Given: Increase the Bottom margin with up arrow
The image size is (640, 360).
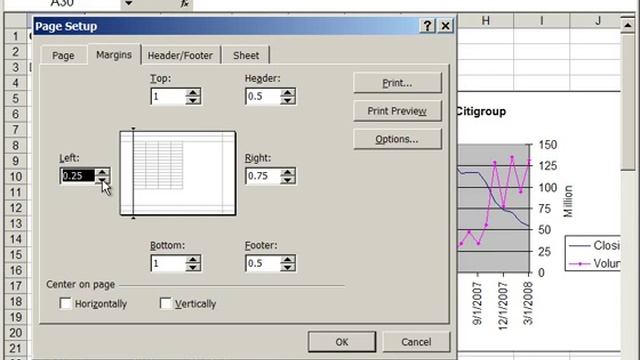Looking at the screenshot, I should tap(193, 259).
